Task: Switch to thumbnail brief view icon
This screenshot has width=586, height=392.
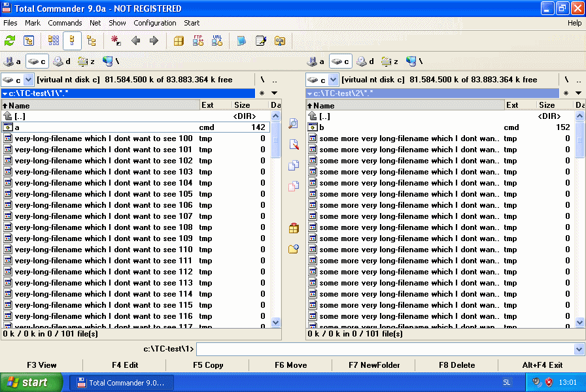Action: coord(54,41)
